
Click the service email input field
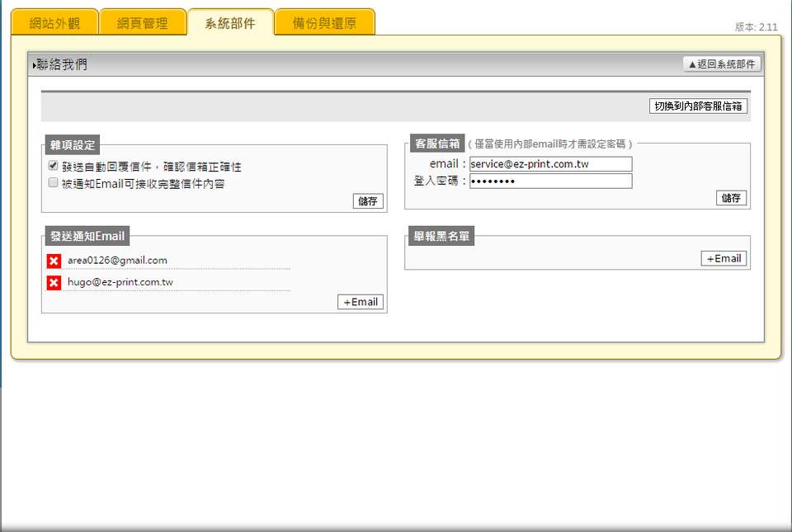[x=550, y=164]
